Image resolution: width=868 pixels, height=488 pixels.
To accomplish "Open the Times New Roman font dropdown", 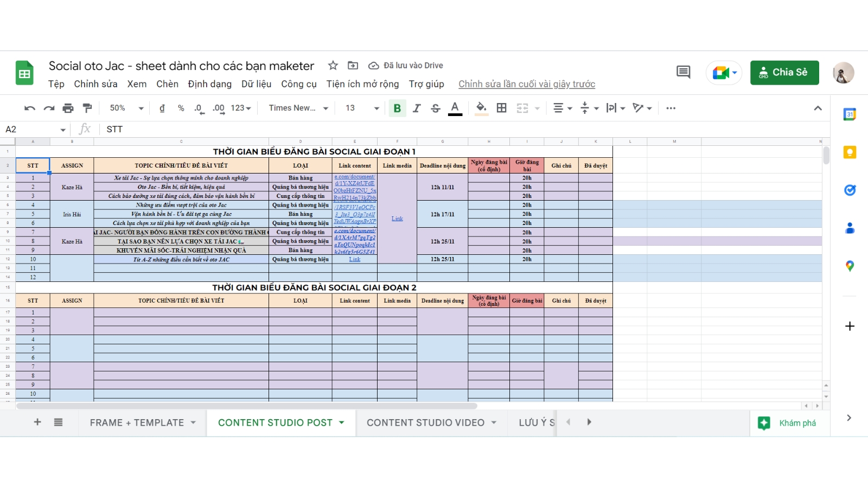I will [298, 108].
